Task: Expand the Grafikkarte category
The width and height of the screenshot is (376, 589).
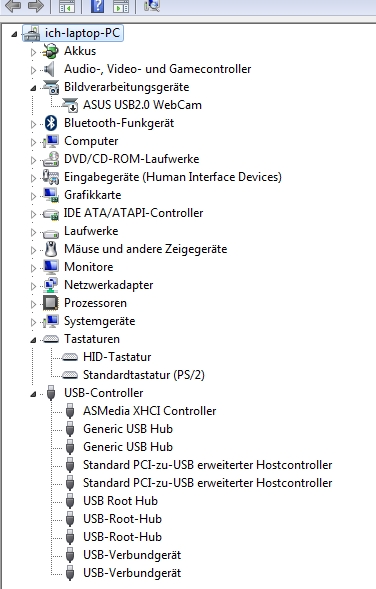Action: [x=33, y=196]
